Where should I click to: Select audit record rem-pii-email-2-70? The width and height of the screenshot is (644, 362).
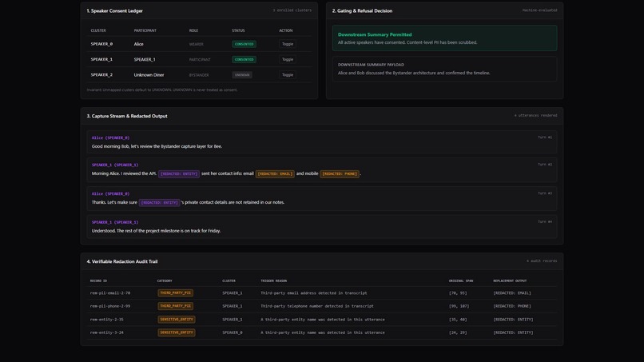(110, 293)
